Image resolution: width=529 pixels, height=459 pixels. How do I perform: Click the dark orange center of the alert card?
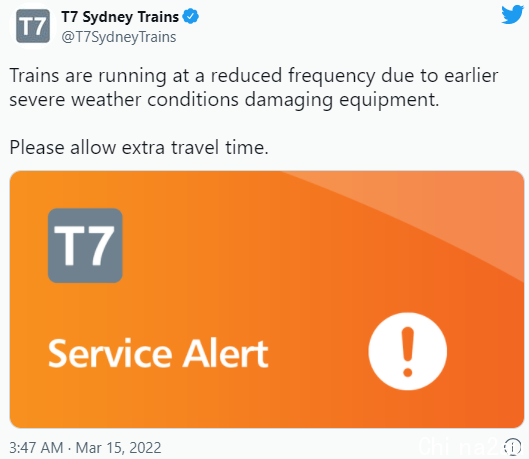(267, 299)
